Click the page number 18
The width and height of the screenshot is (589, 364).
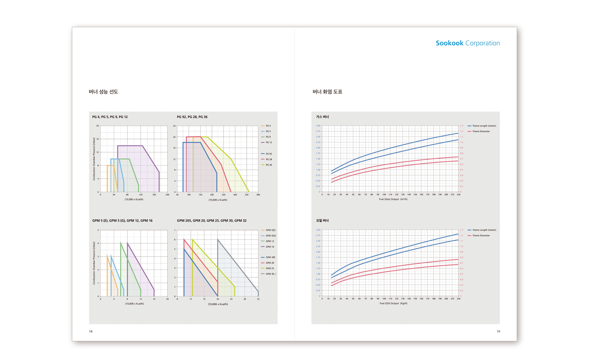tap(91, 331)
